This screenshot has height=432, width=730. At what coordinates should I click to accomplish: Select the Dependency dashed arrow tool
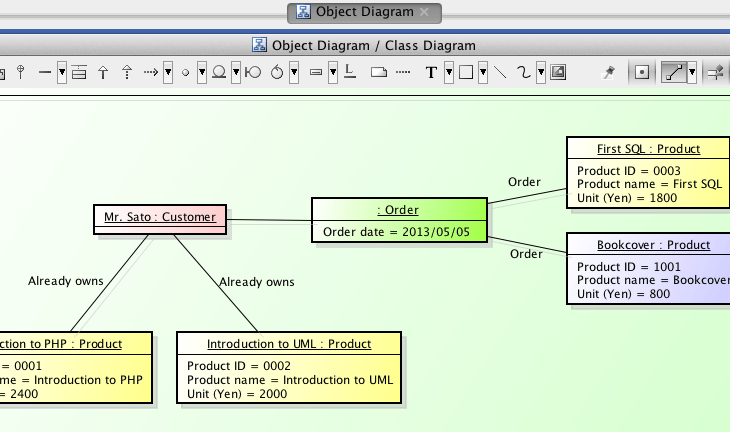151,72
